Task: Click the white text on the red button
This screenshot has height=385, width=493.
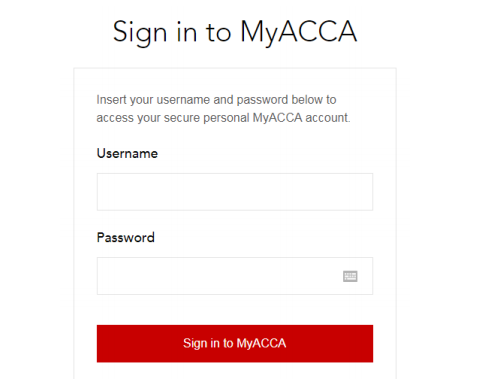Action: point(235,343)
